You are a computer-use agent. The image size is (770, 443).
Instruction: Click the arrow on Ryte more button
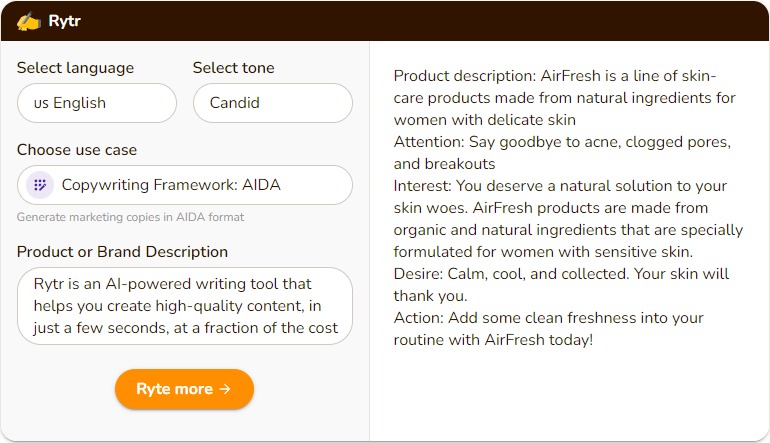point(225,389)
